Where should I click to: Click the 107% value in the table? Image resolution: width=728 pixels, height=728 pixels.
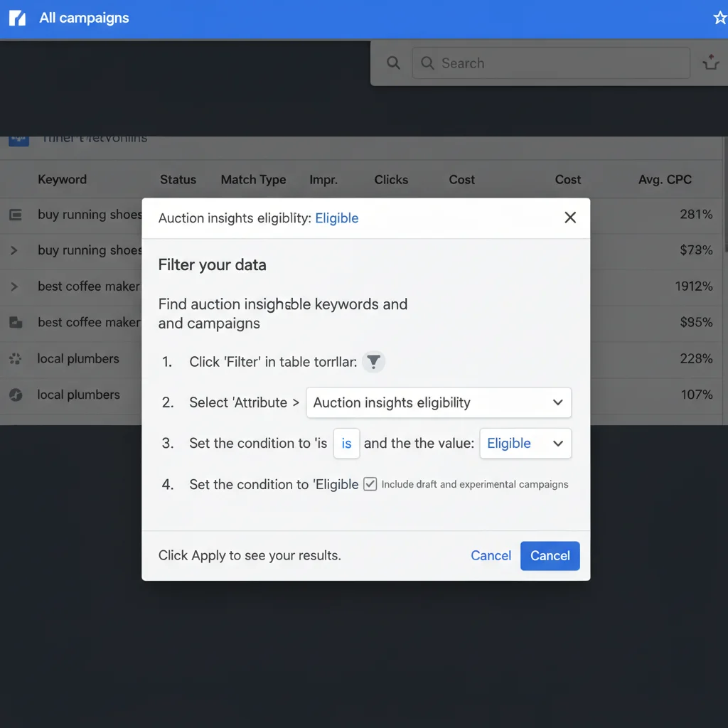697,395
